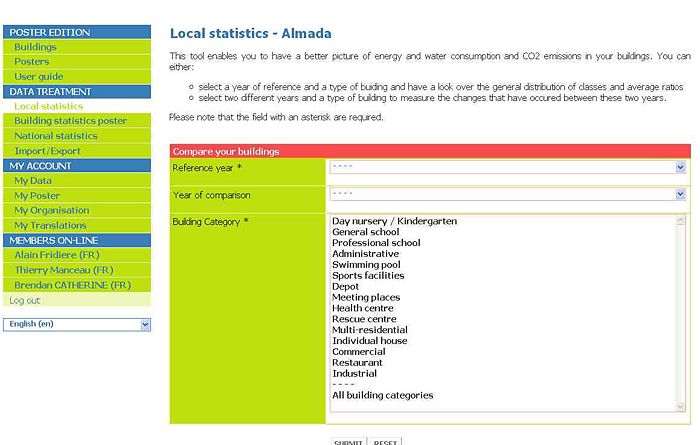Go to Import/Export page
Screen dimensions: 700x445
(x=47, y=151)
